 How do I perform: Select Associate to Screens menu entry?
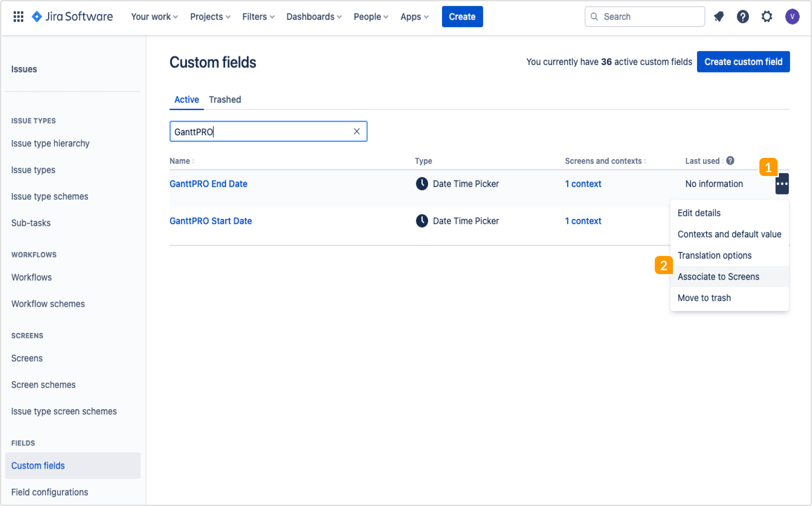(x=718, y=276)
